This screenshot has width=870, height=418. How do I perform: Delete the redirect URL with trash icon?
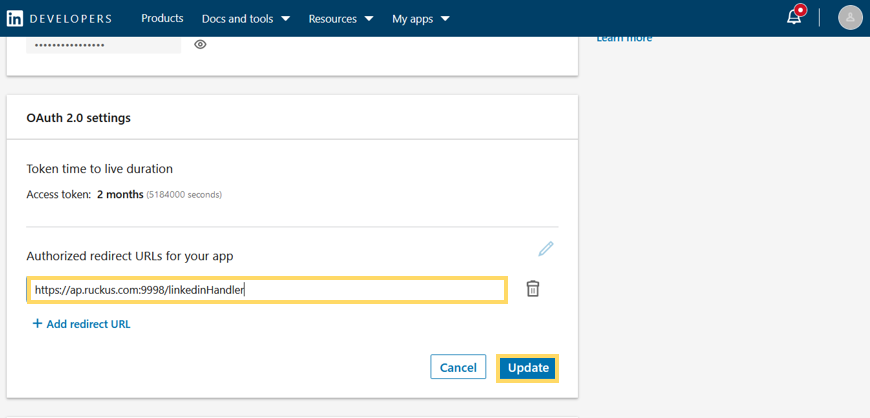533,289
